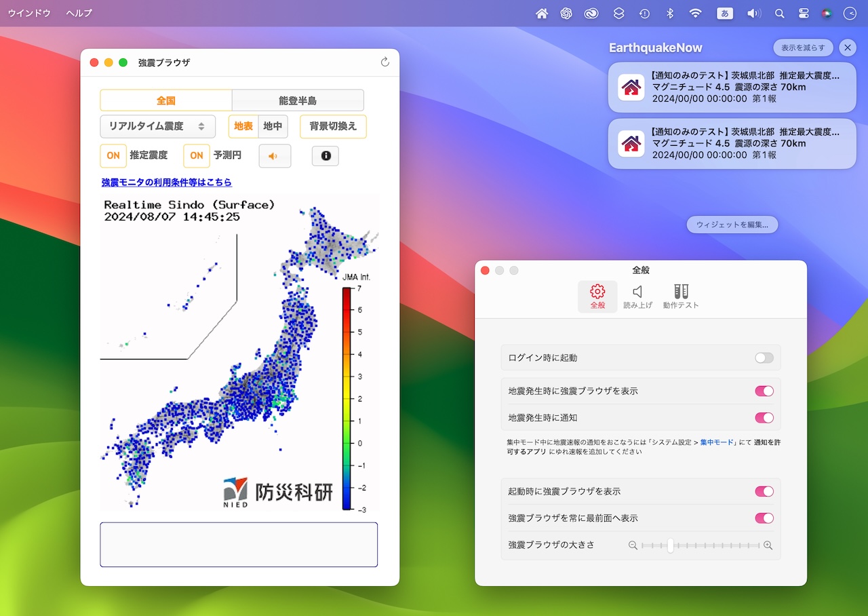This screenshot has width=868, height=616.
Task: Open Spotlight search magnifier
Action: tap(780, 14)
